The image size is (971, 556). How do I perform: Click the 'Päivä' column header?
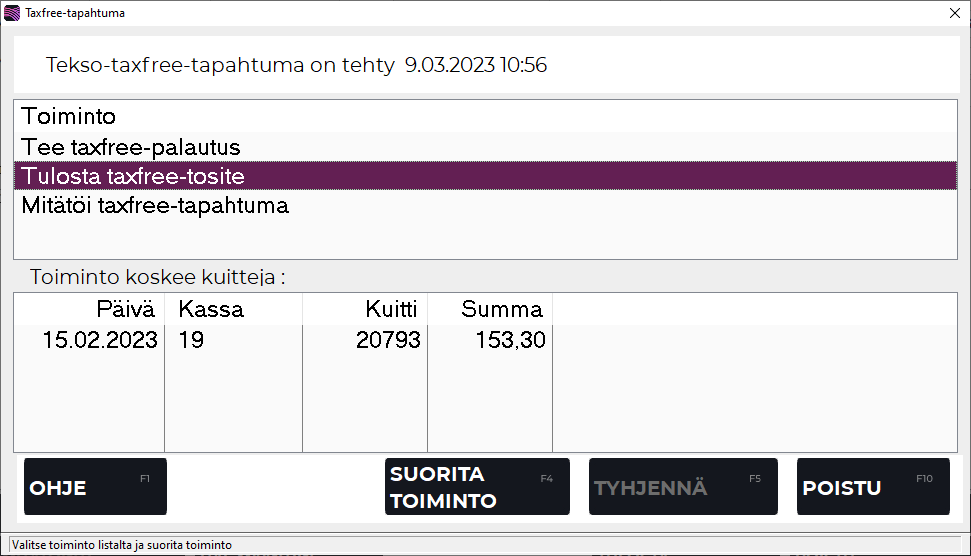pyautogui.click(x=125, y=309)
